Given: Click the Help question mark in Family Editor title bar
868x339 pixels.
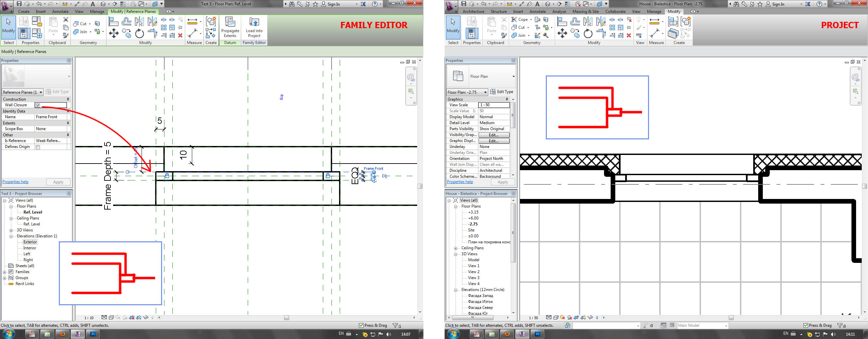Looking at the screenshot, I should (375, 4).
